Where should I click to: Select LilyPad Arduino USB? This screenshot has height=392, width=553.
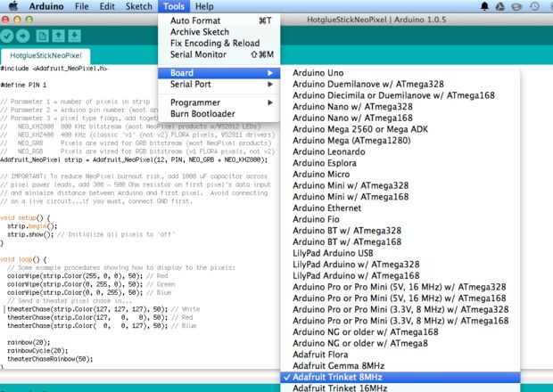400,253
